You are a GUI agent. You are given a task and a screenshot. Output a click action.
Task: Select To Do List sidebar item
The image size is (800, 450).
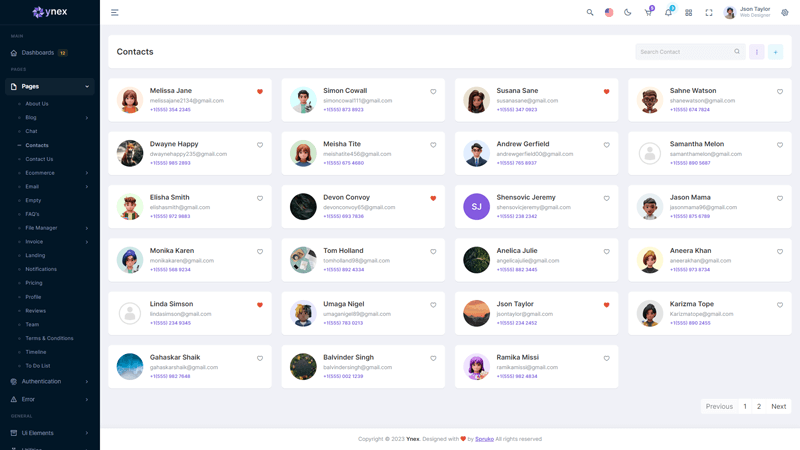pyautogui.click(x=38, y=366)
